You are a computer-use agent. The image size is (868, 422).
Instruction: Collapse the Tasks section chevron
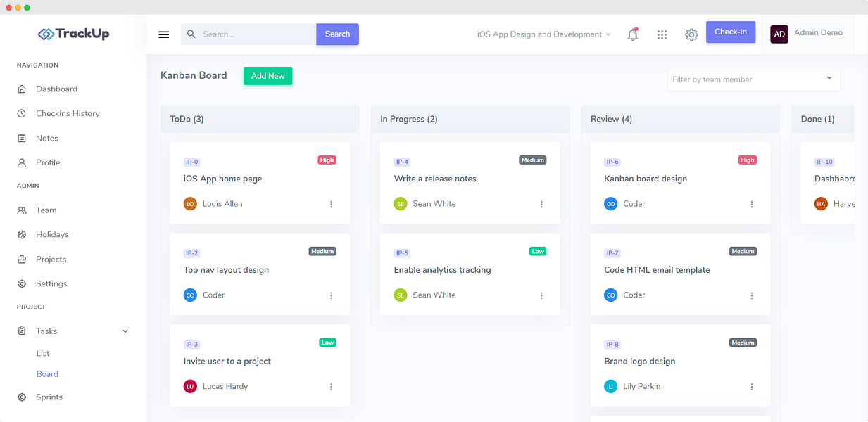125,331
